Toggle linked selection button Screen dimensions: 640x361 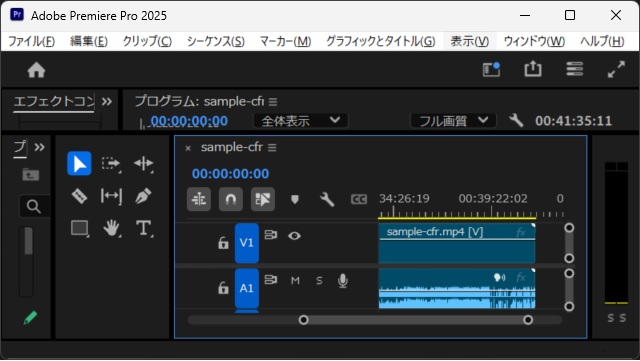262,199
